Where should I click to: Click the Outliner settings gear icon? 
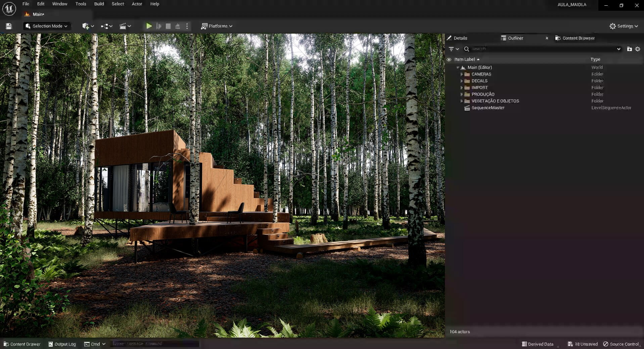pos(638,49)
